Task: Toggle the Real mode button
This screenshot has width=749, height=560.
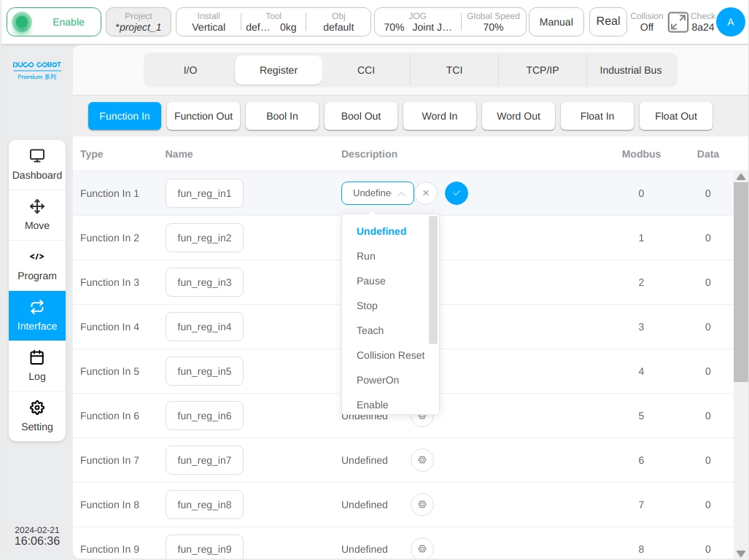Action: click(x=608, y=21)
